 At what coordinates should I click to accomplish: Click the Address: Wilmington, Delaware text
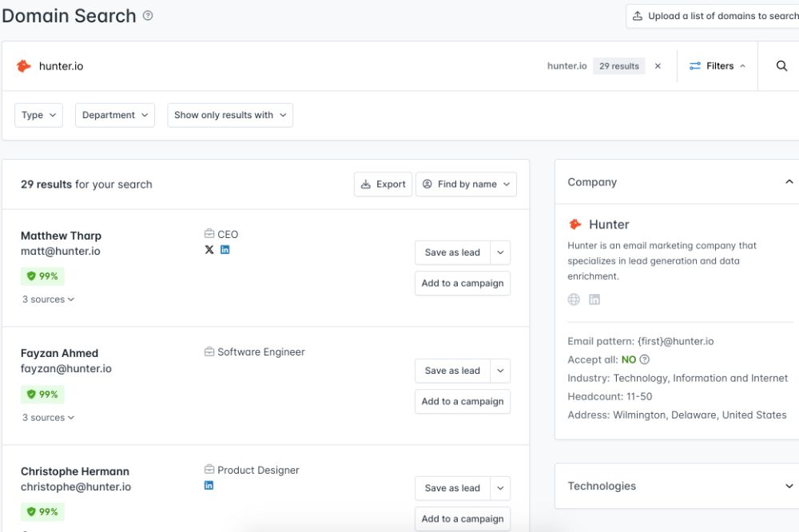click(x=678, y=415)
